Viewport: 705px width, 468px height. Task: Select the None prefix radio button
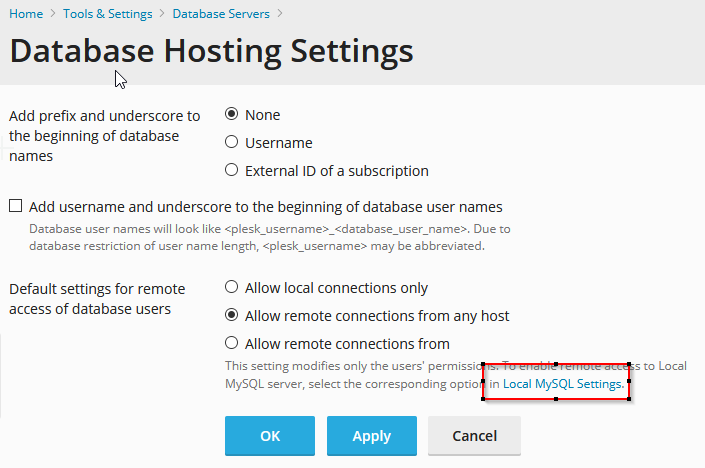coord(232,115)
